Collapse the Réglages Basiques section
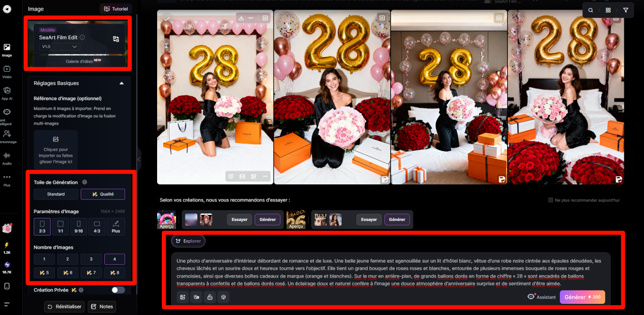Image resolution: width=644 pixels, height=315 pixels. coord(122,83)
